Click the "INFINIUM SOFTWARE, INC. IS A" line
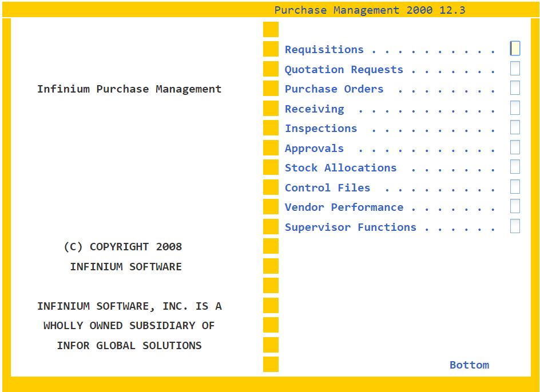Viewport: 540px width, 392px height. [129, 306]
